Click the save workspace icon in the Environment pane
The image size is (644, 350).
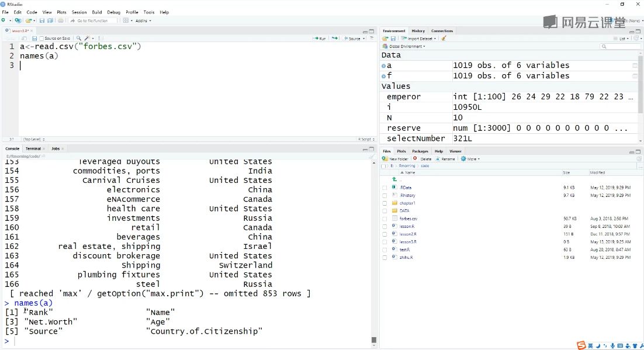[x=393, y=39]
